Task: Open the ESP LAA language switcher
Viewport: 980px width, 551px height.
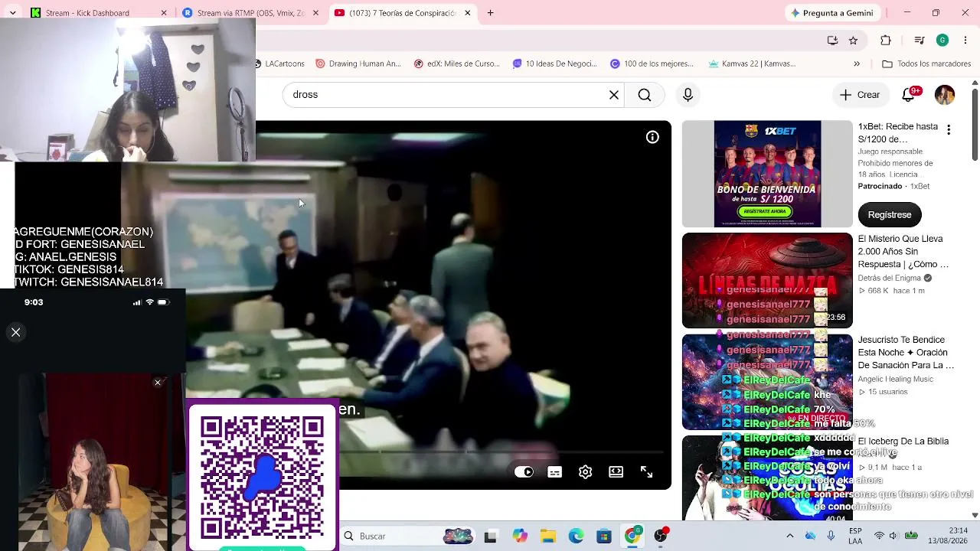Action: point(855,536)
